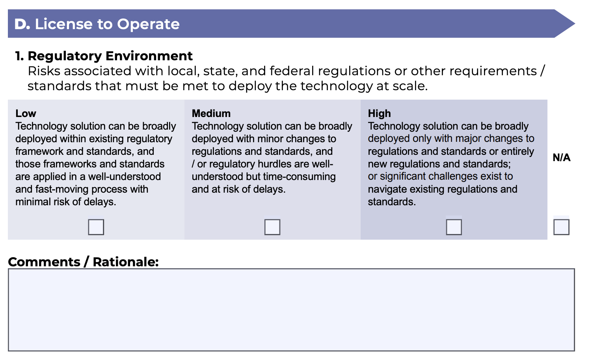Select the High risk checkbox

[454, 227]
